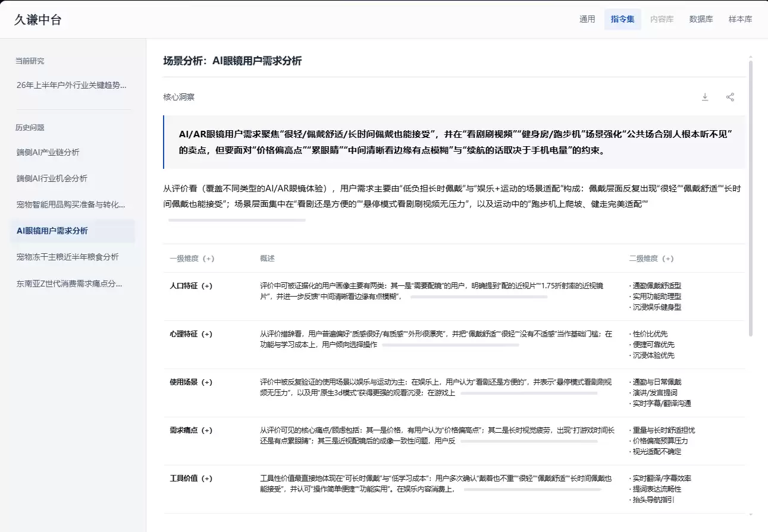This screenshot has height=532, width=768.
Task: Switch to the 指令集 tab
Action: [622, 19]
